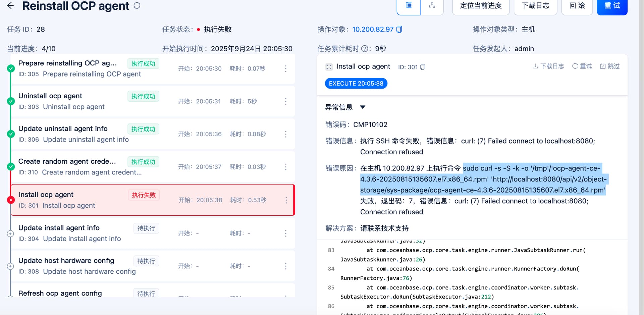The width and height of the screenshot is (644, 315).
Task: Select Update host hardware config subtask
Action: pos(153,266)
